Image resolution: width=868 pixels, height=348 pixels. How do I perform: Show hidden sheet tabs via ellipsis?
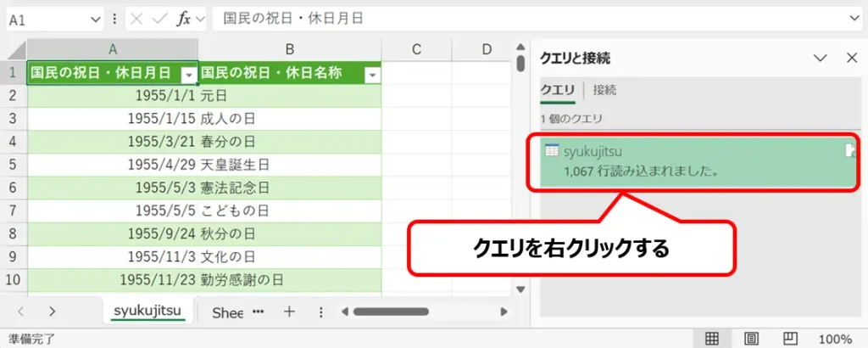point(258,312)
